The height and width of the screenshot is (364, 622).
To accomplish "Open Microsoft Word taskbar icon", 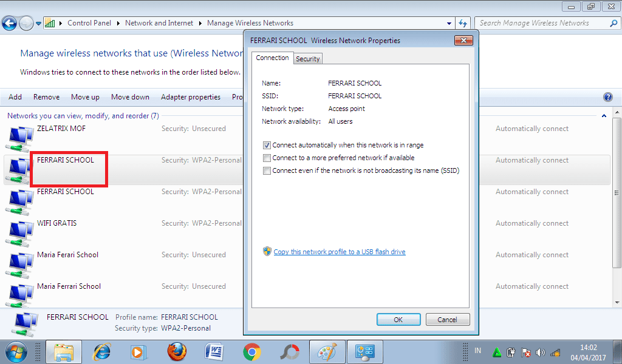I will coord(214,351).
